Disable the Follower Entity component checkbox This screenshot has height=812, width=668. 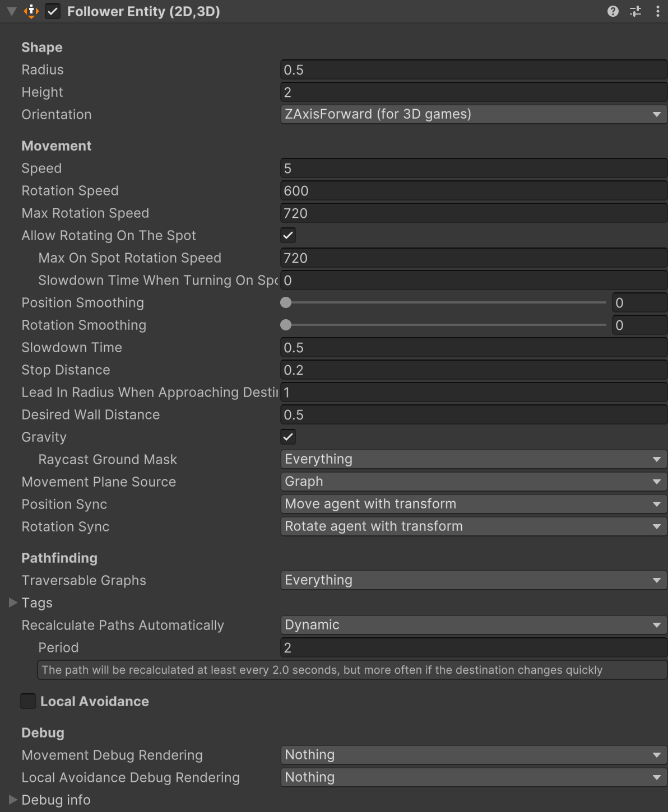pyautogui.click(x=53, y=11)
